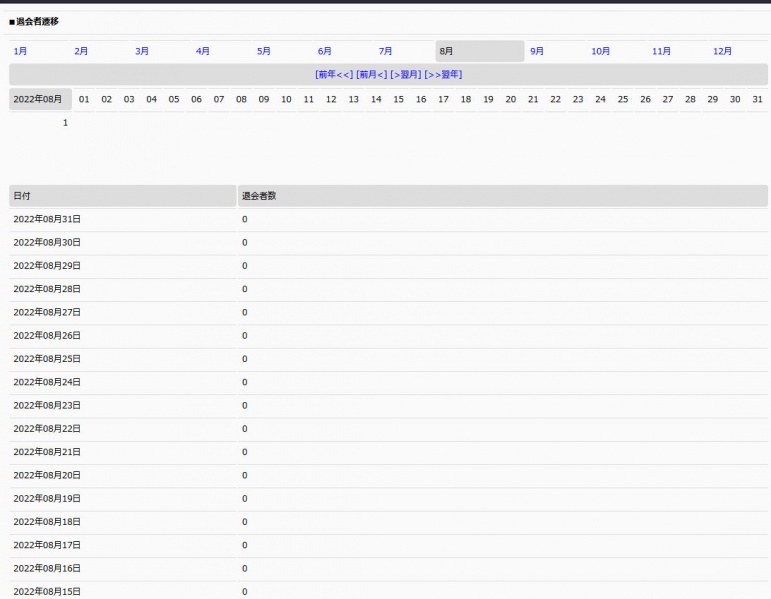Screen dimensions: 771x599
Task: Jump to next year via >>翌年
Action: pyautogui.click(x=443, y=75)
